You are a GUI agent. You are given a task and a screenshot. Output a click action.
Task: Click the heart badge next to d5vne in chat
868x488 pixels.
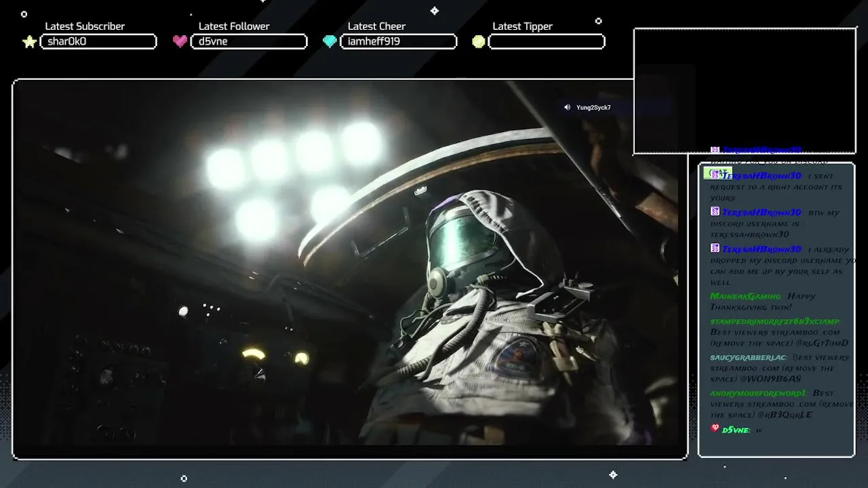click(x=715, y=428)
